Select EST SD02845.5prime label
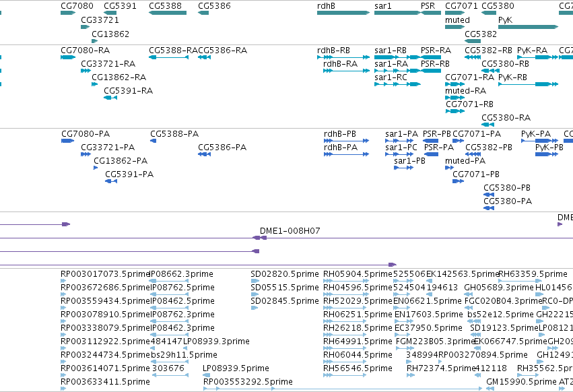This screenshot has width=573, height=392. (x=285, y=301)
